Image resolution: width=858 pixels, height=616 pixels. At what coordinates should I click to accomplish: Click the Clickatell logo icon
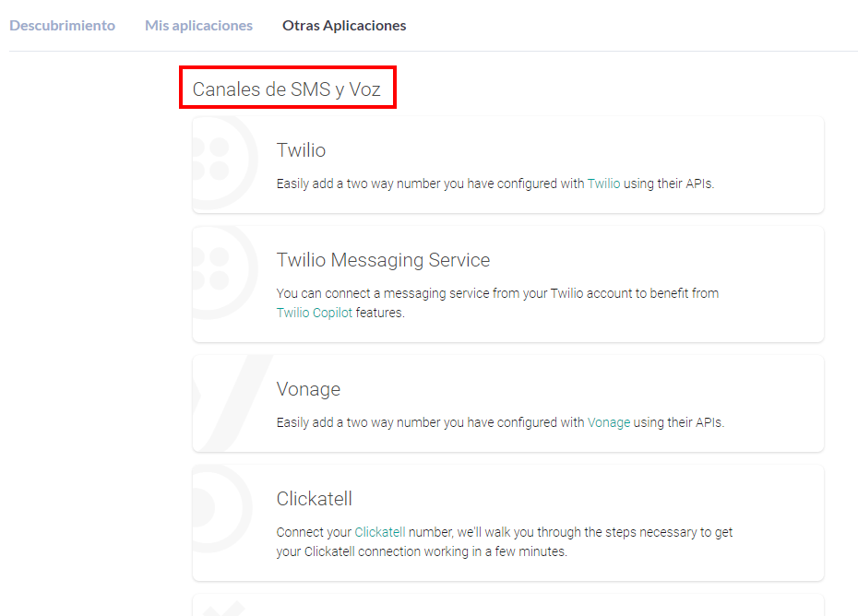coord(222,509)
